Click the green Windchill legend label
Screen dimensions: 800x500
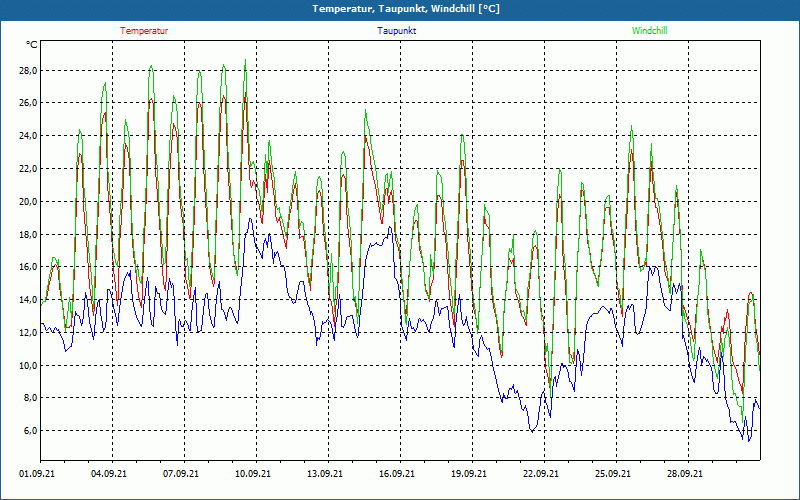pyautogui.click(x=649, y=31)
